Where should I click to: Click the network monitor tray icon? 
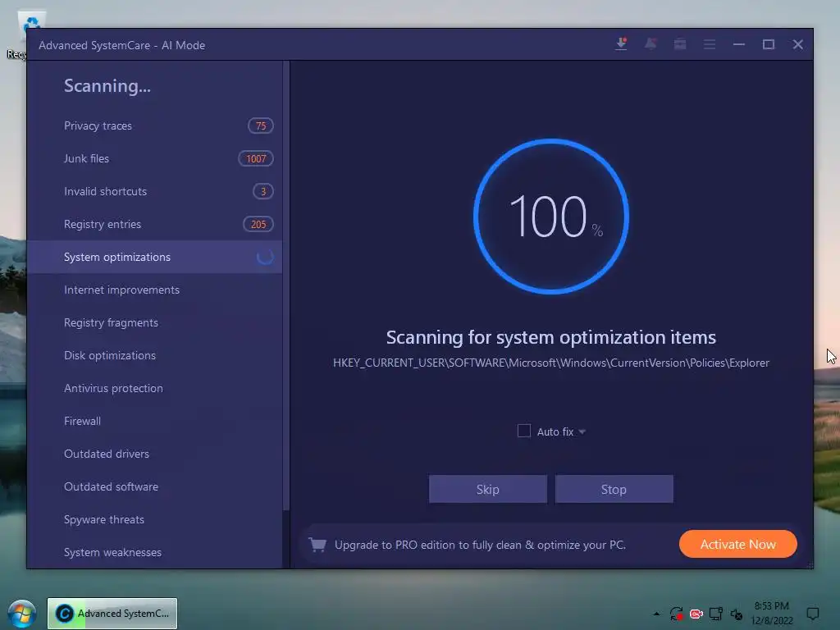tap(715, 614)
